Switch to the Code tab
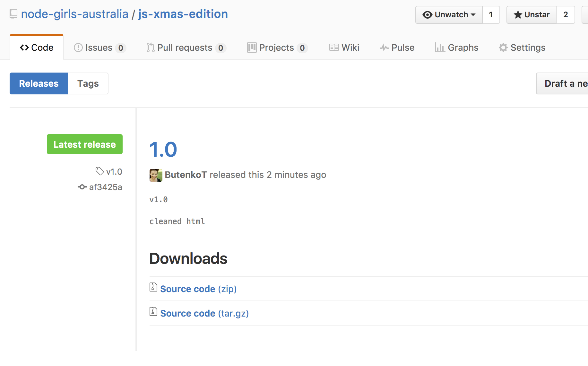The image size is (588, 366). click(x=37, y=48)
